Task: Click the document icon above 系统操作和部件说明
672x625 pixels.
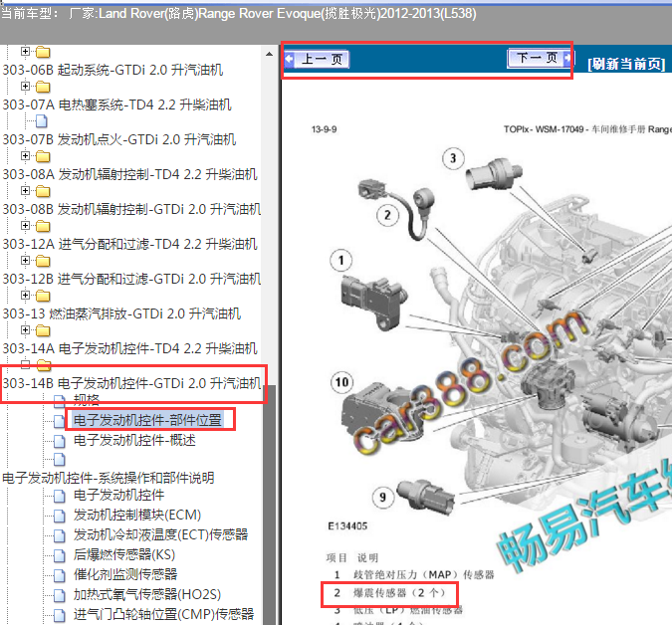Action: pyautogui.click(x=60, y=459)
